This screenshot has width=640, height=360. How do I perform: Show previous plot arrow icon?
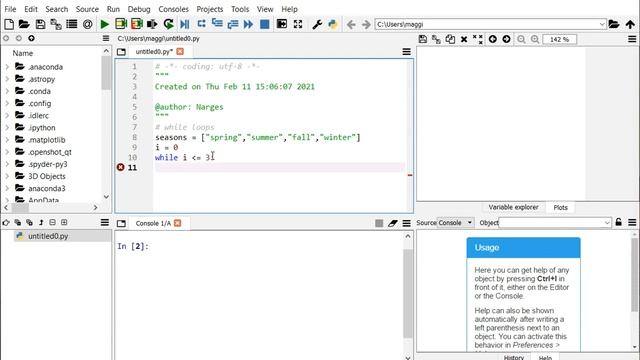(x=493, y=39)
